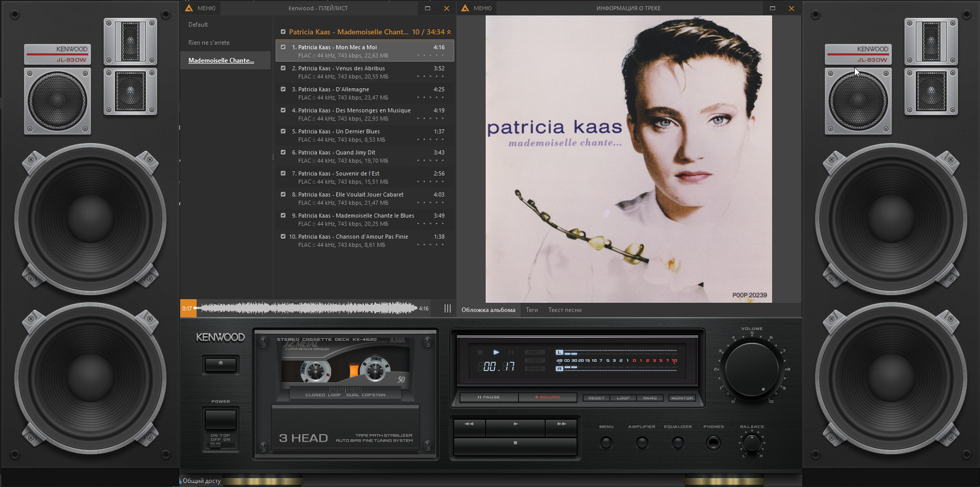Open МЕНЮ in the playlist window
Screen dimensions: 980x487
click(206, 8)
